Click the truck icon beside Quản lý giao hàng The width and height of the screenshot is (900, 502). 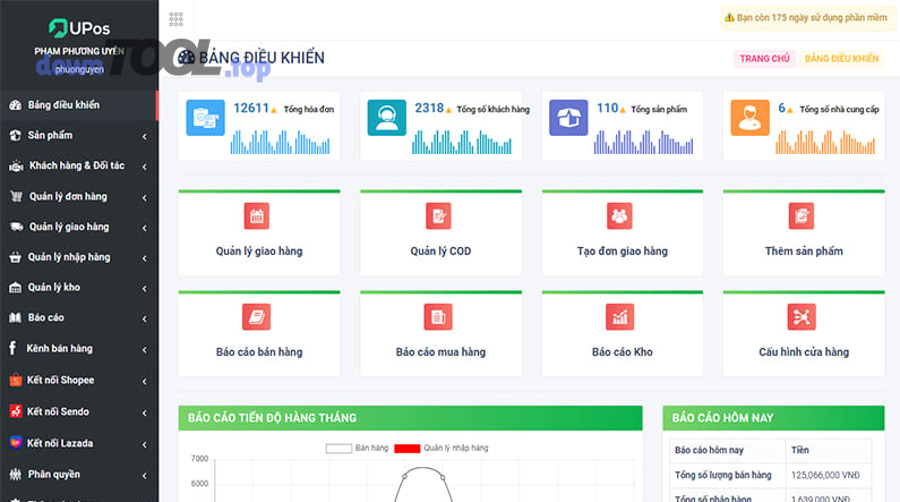point(16,227)
